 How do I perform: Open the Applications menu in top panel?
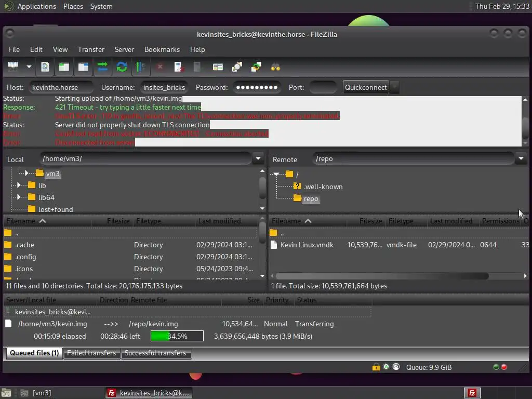point(37,6)
